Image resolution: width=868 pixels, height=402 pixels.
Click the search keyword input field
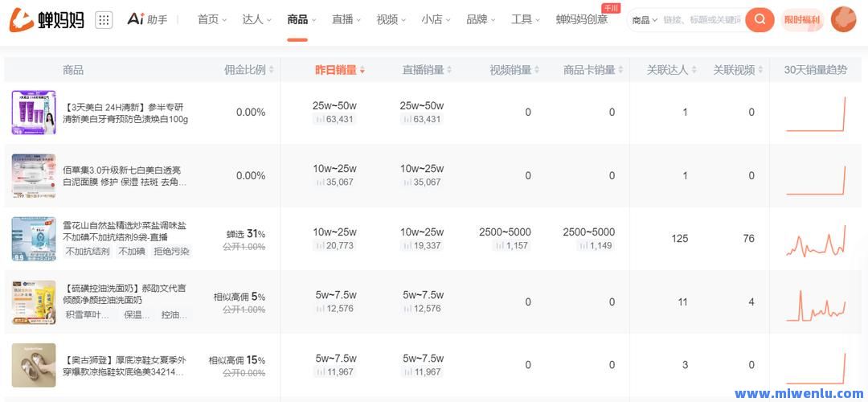pos(702,20)
